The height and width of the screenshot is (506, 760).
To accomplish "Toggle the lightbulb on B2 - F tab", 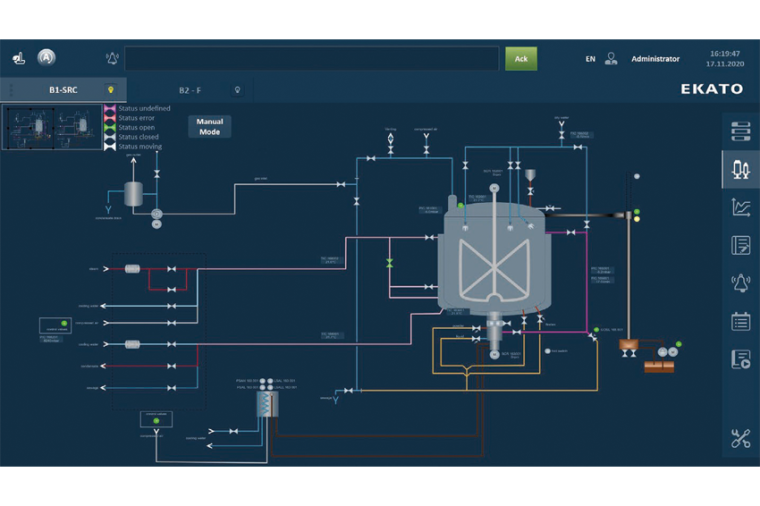I will coord(237,89).
